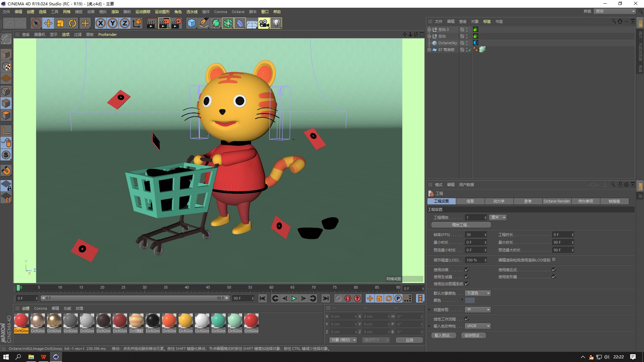The height and width of the screenshot is (362, 644).
Task: Click the 保存预设 button
Action: (473, 336)
